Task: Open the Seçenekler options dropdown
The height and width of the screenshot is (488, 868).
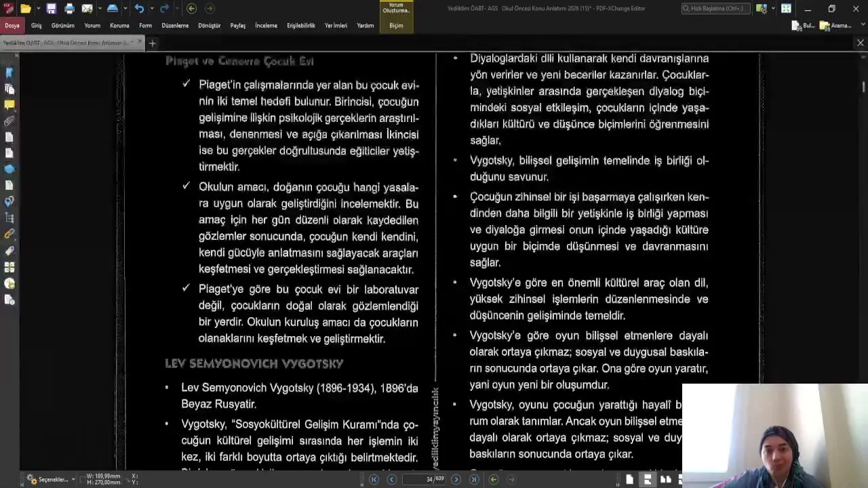Action: point(51,479)
